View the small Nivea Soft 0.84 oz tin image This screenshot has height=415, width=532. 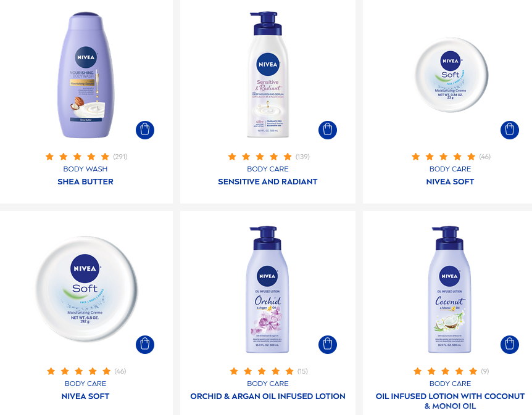451,75
